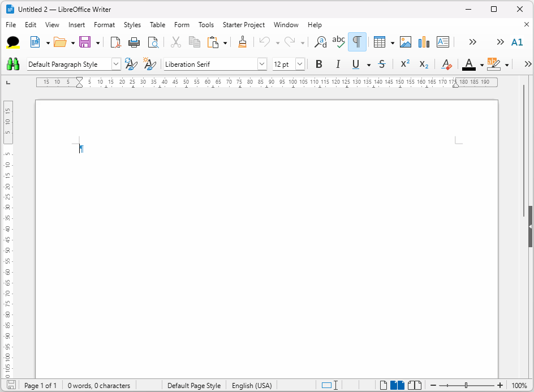The height and width of the screenshot is (392, 534).
Task: Expand the Default Paragraph Style dropdown
Action: [116, 64]
